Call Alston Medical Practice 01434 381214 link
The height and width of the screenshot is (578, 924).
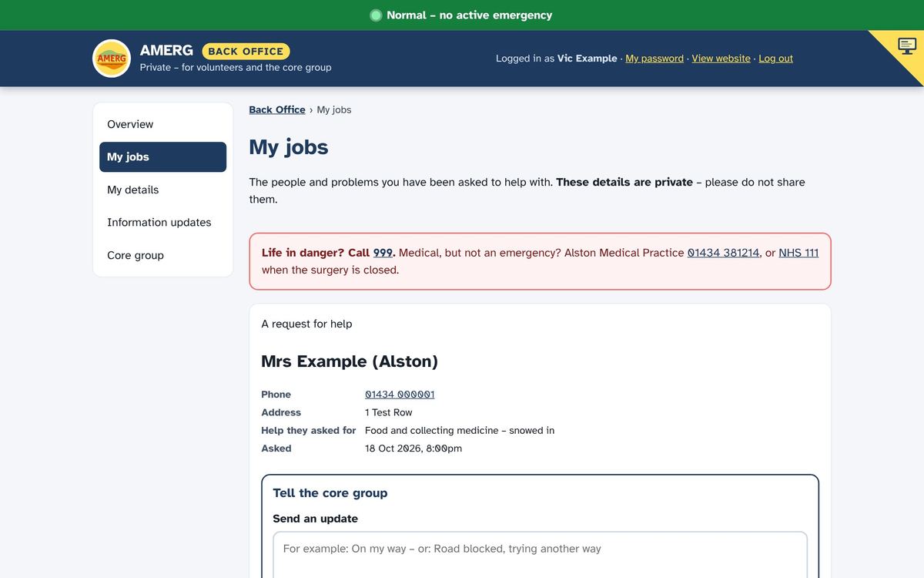(723, 253)
